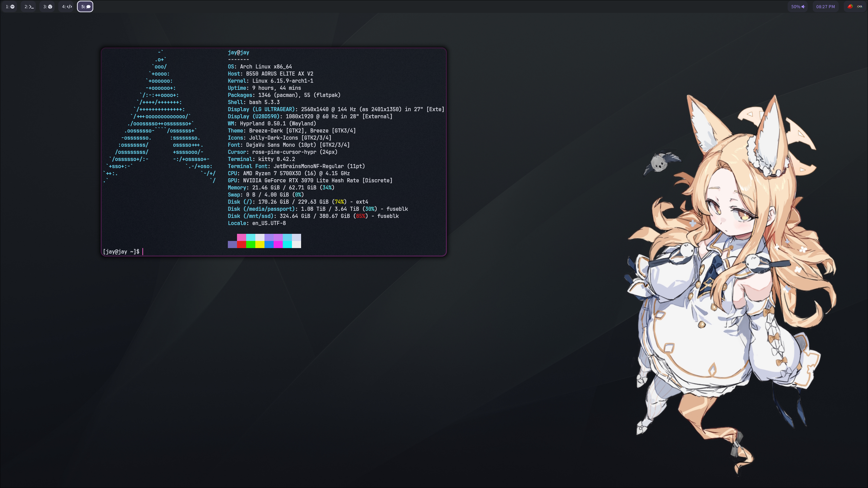This screenshot has height=488, width=868.
Task: Click the pink block in top palette row
Action: tap(241, 237)
